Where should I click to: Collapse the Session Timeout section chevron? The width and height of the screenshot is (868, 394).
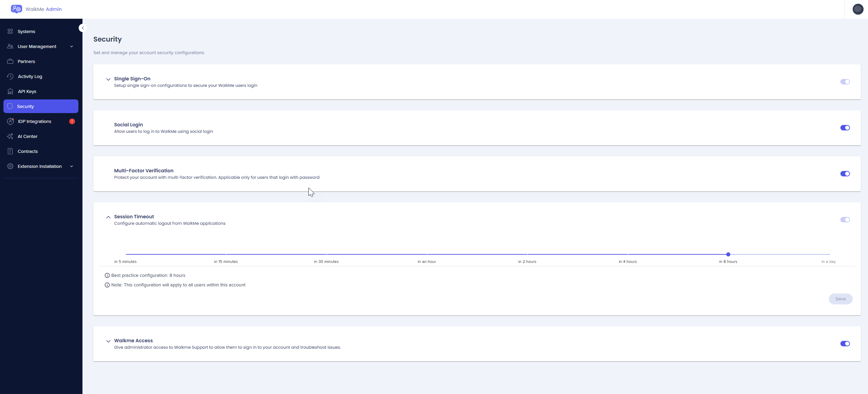(108, 217)
